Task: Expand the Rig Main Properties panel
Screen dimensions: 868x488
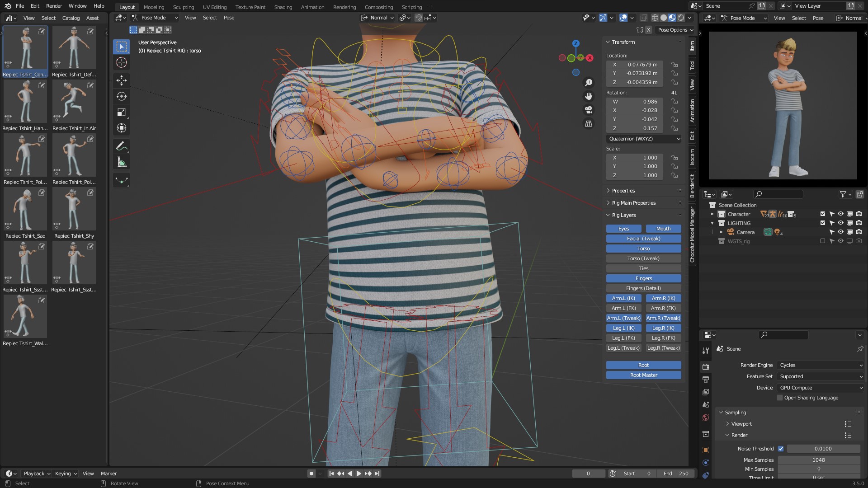Action: [x=633, y=203]
